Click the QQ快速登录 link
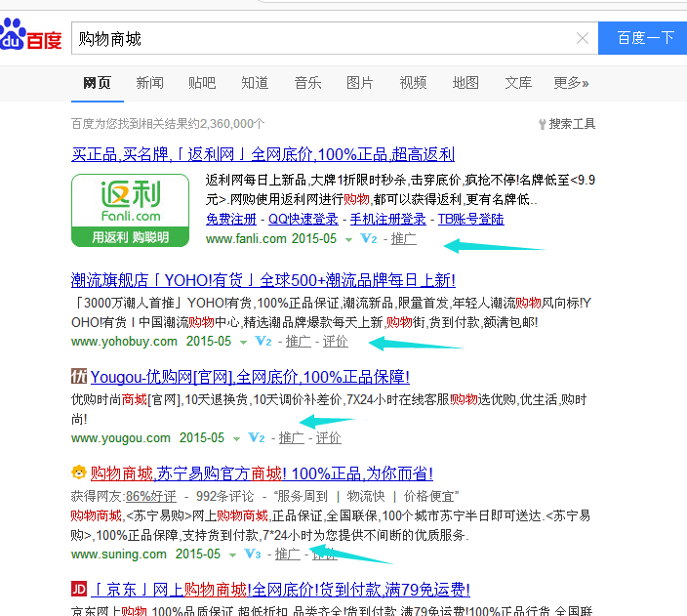Image resolution: width=687 pixels, height=616 pixels. coord(303,219)
